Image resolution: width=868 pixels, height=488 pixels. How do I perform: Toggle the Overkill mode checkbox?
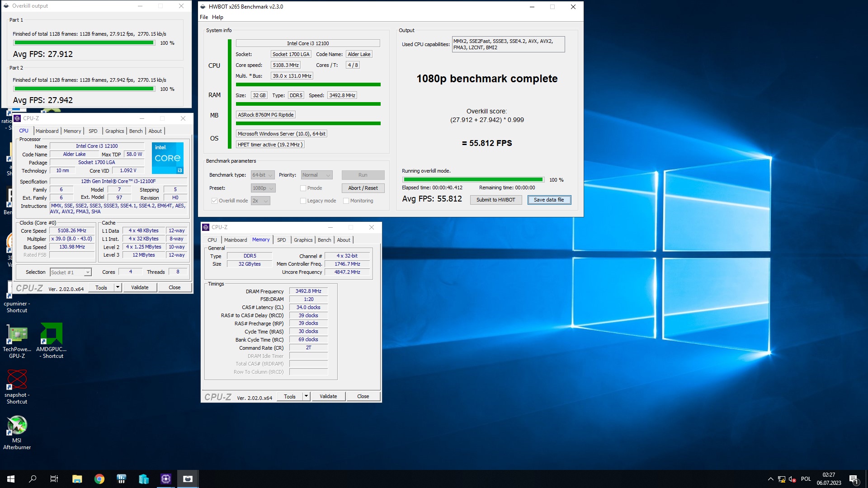pyautogui.click(x=215, y=201)
